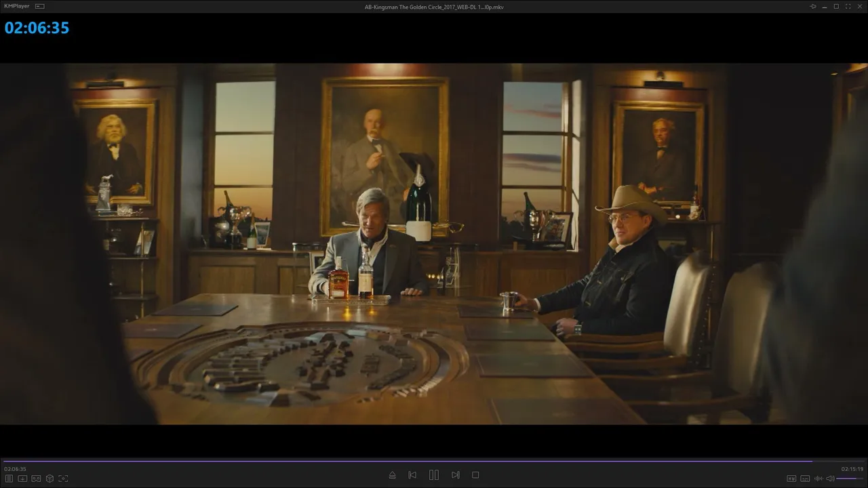Open the KMPlayer main menu logo
The height and width of the screenshot is (488, 868).
16,6
